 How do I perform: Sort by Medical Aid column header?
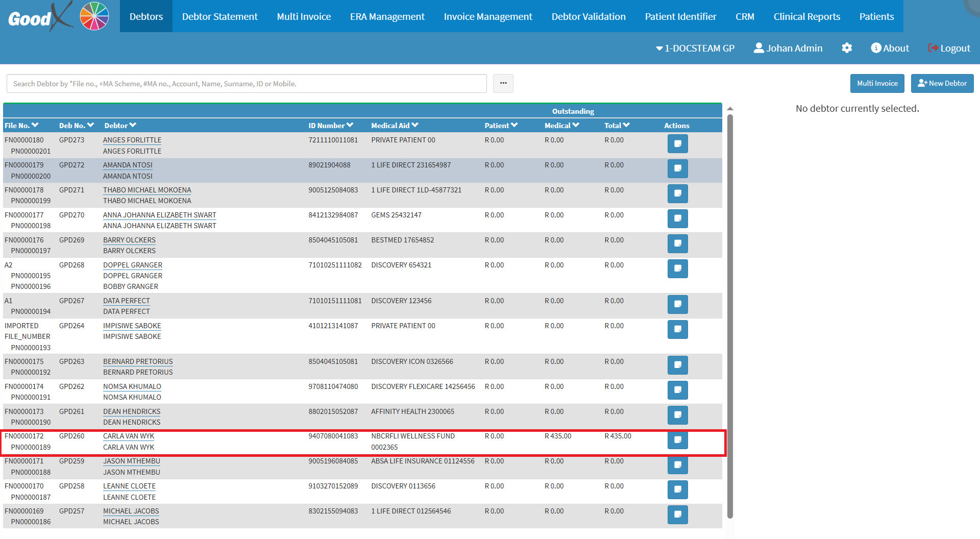coord(394,126)
